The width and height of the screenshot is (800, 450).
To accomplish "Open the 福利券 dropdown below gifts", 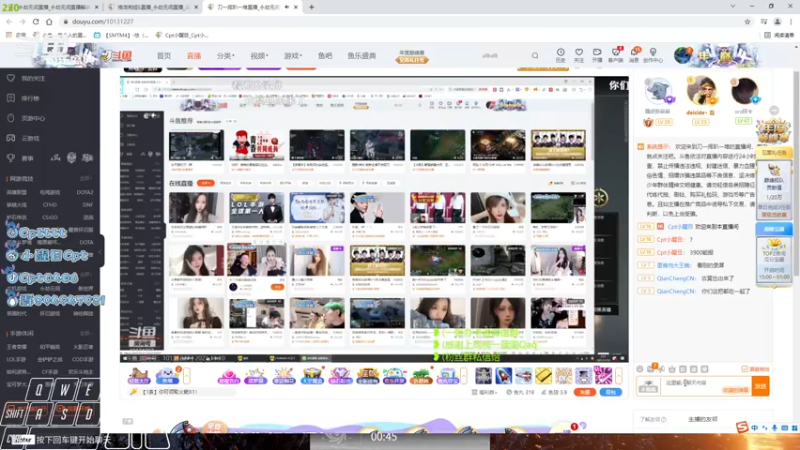I will point(484,392).
